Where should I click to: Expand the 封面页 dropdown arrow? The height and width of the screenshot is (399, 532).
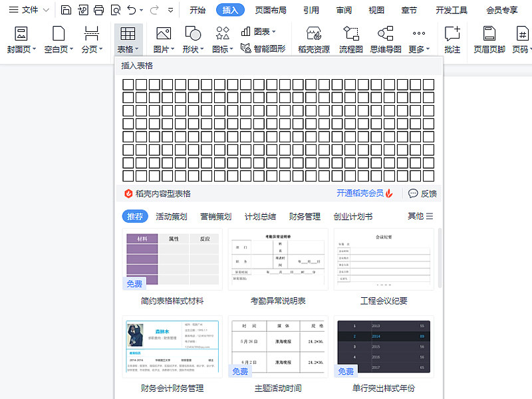point(35,49)
